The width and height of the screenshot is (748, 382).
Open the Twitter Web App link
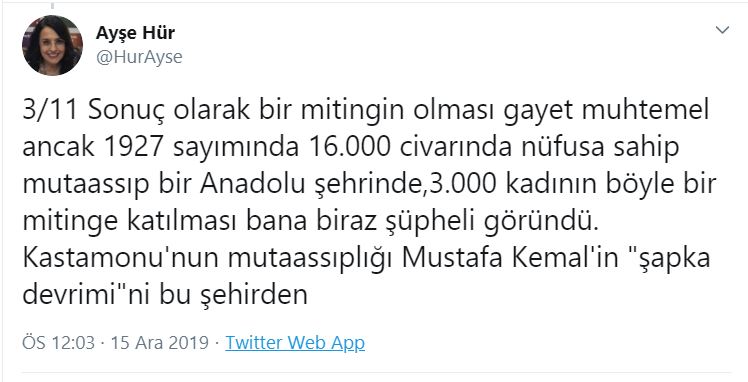point(295,343)
